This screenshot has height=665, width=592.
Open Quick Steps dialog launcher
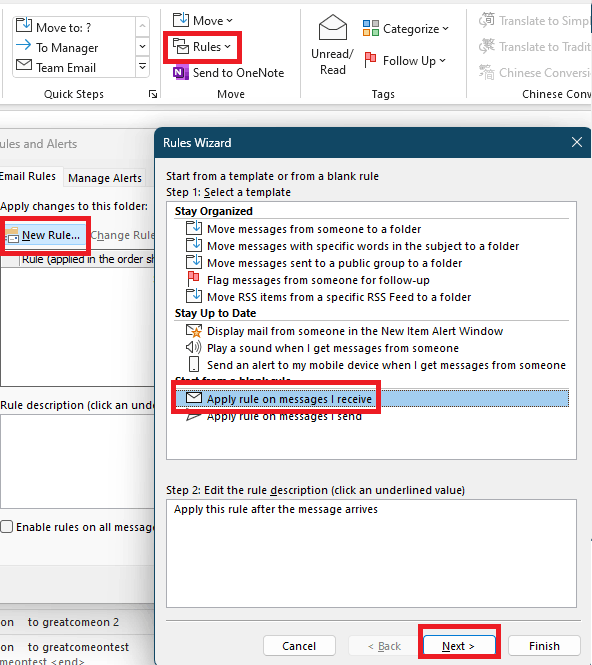153,94
